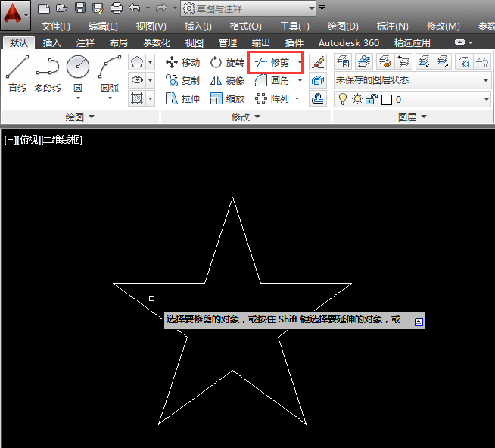Click the offset icon in modify panel
Viewport: 495px width, 448px height.
[318, 99]
